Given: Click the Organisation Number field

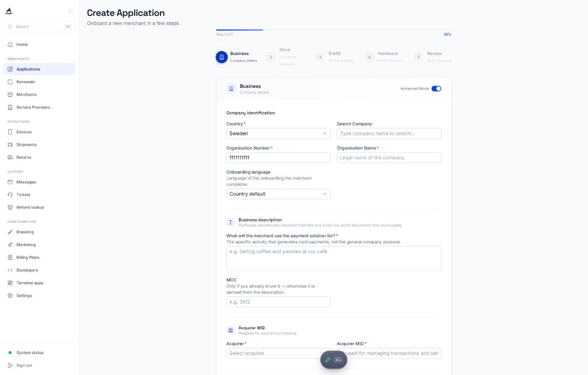Looking at the screenshot, I should point(279,158).
